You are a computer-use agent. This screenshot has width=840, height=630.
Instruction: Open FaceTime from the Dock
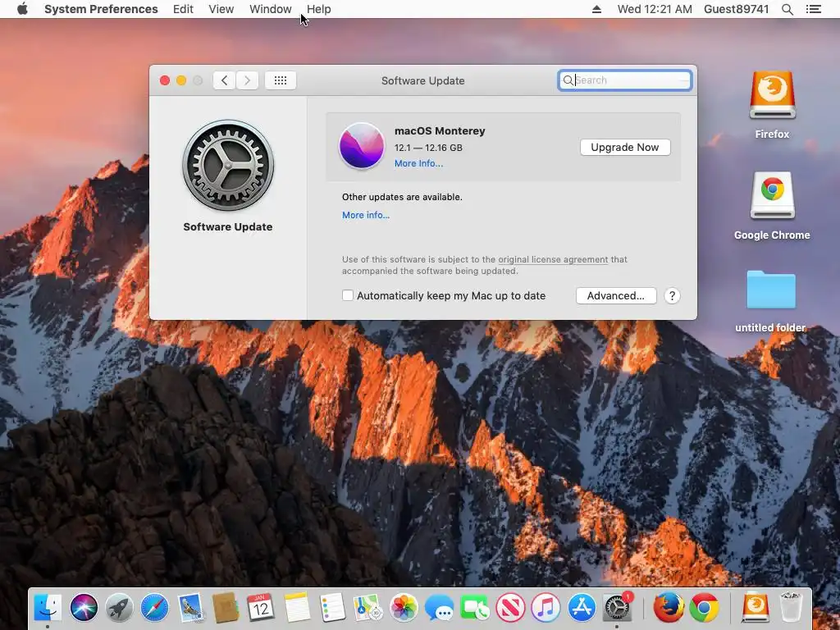(475, 608)
